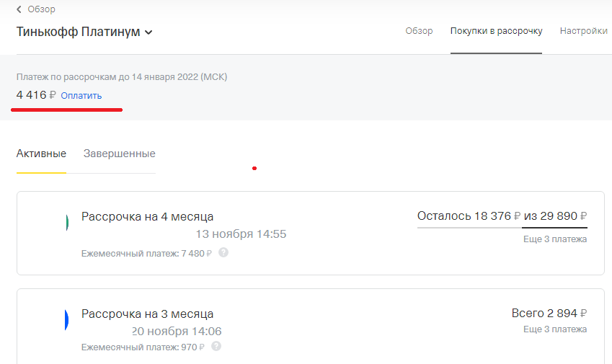Click Еще 3 платежа under 29 890 ₽

click(x=555, y=239)
